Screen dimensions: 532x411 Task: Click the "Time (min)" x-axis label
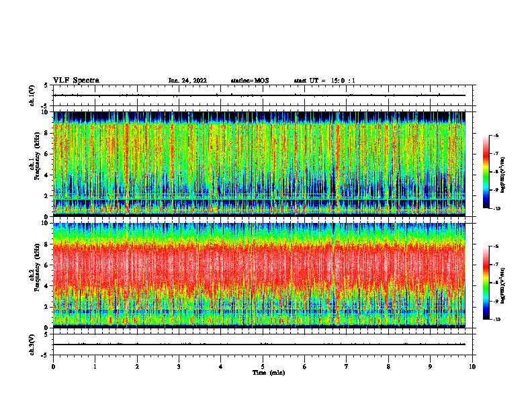(269, 373)
